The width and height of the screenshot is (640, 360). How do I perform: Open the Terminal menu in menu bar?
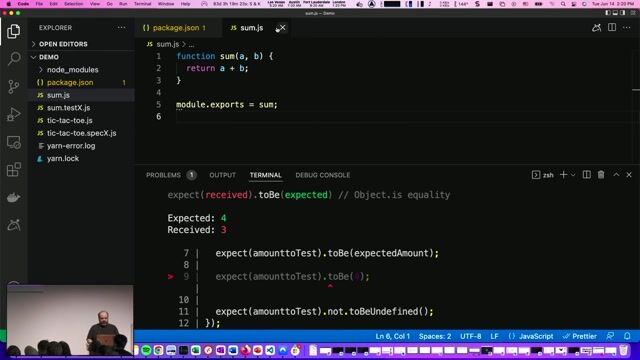pyautogui.click(x=142, y=4)
